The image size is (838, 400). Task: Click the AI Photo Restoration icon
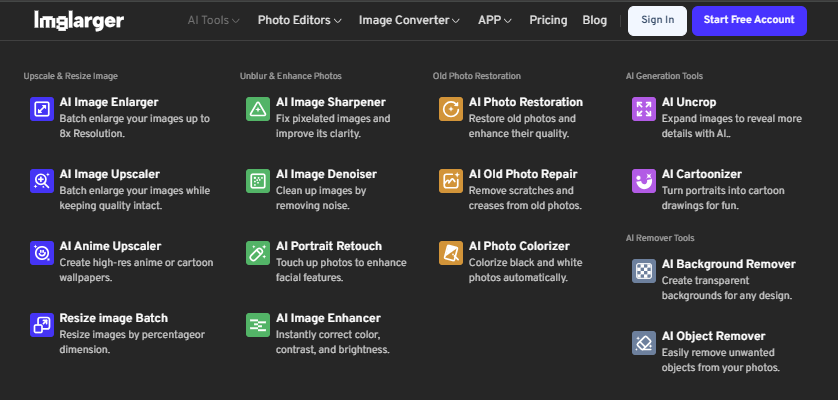(x=451, y=109)
